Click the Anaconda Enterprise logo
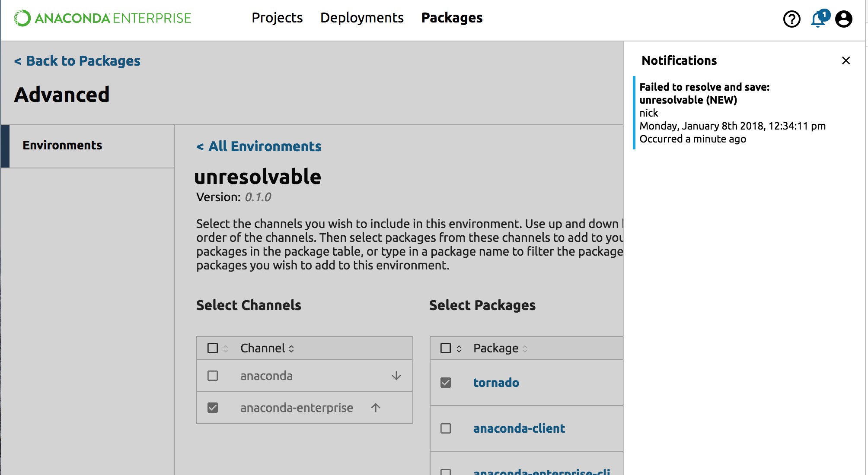This screenshot has width=868, height=475. pos(103,18)
